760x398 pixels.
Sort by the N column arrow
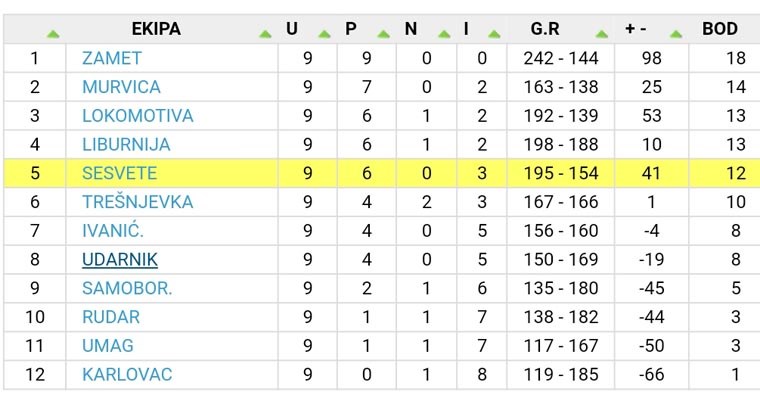(444, 34)
